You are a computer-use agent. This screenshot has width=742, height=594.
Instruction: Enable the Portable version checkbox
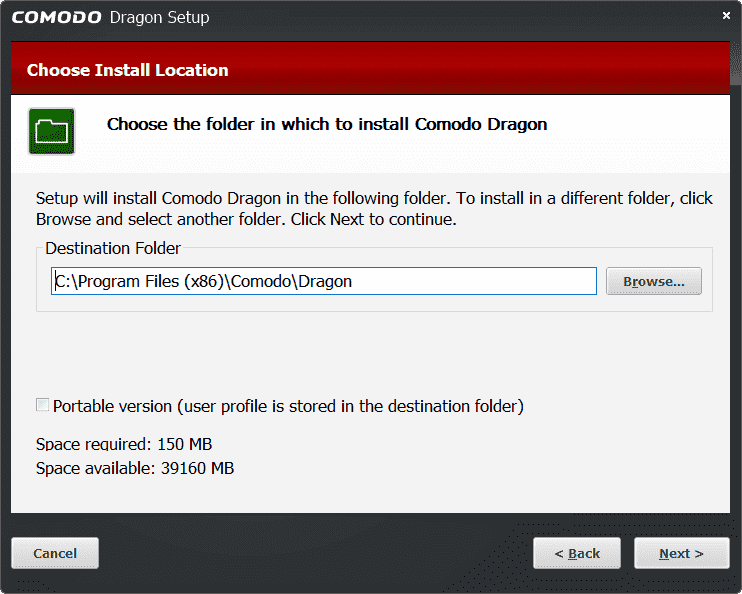click(43, 405)
